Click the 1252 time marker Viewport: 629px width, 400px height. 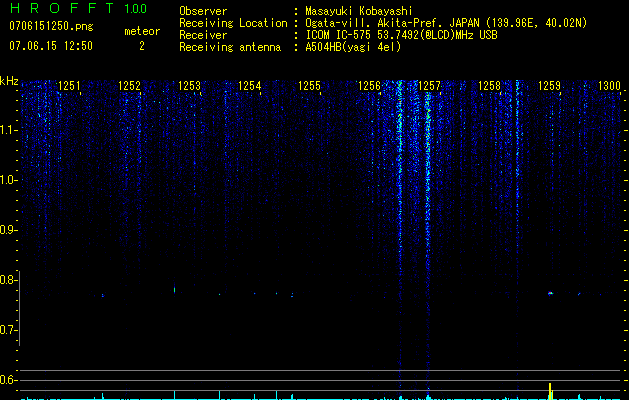point(129,86)
